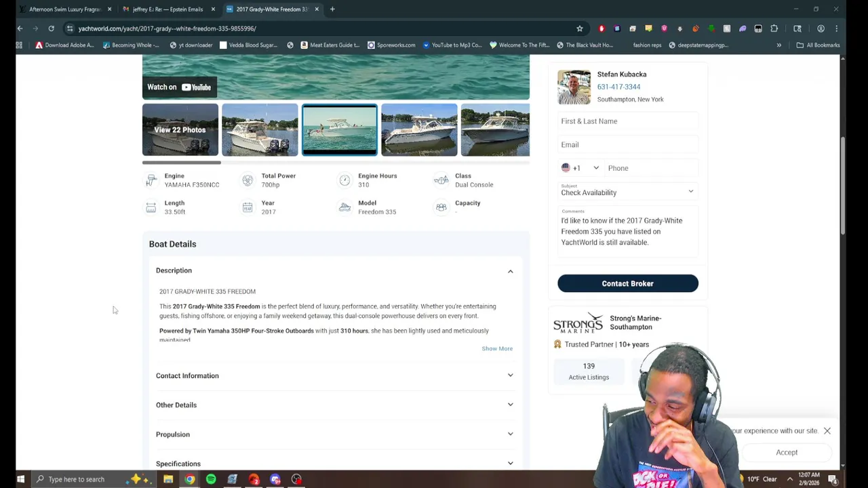
Task: Call broker phone 631-417-3344 link
Action: point(618,87)
